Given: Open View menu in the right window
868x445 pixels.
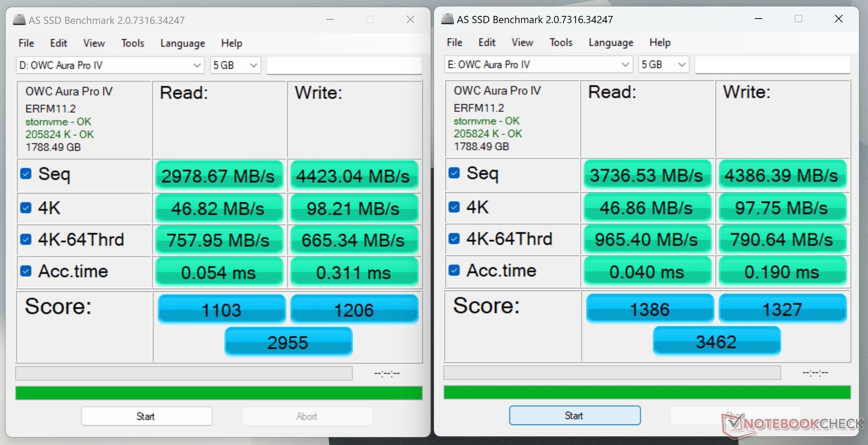Looking at the screenshot, I should point(522,42).
